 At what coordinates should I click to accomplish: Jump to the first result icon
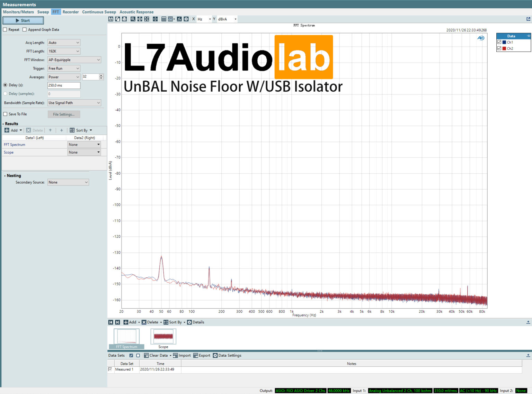[x=111, y=322]
